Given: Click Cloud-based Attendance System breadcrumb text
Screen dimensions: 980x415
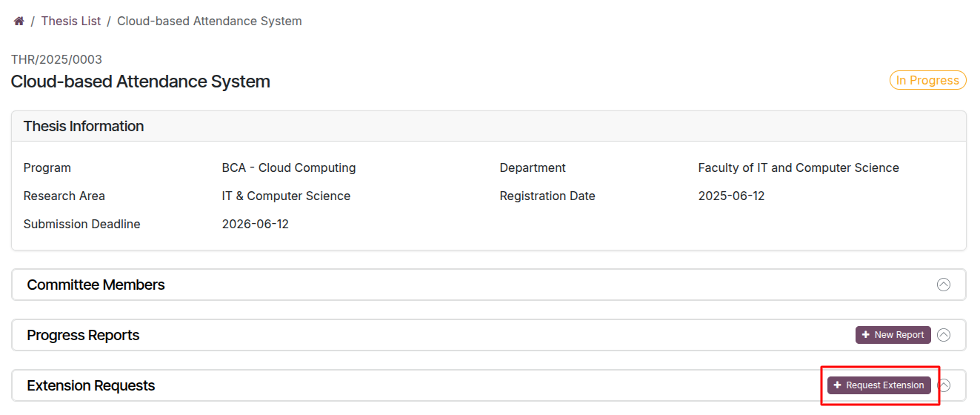Looking at the screenshot, I should 210,21.
